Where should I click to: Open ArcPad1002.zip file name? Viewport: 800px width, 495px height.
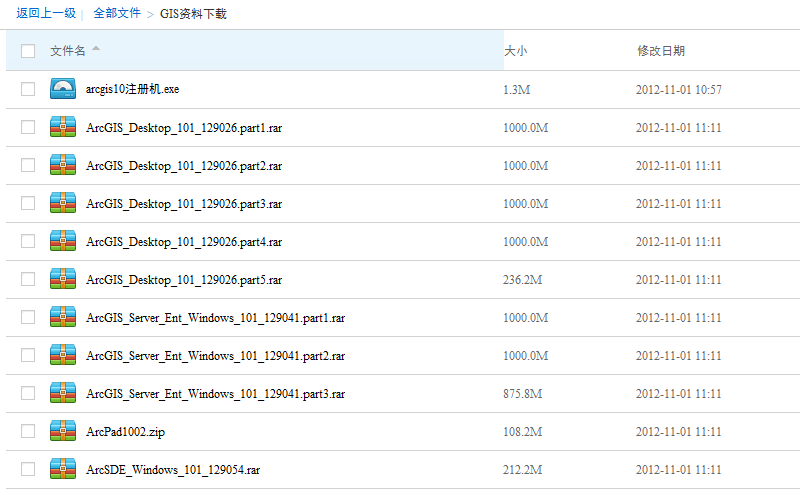click(125, 432)
